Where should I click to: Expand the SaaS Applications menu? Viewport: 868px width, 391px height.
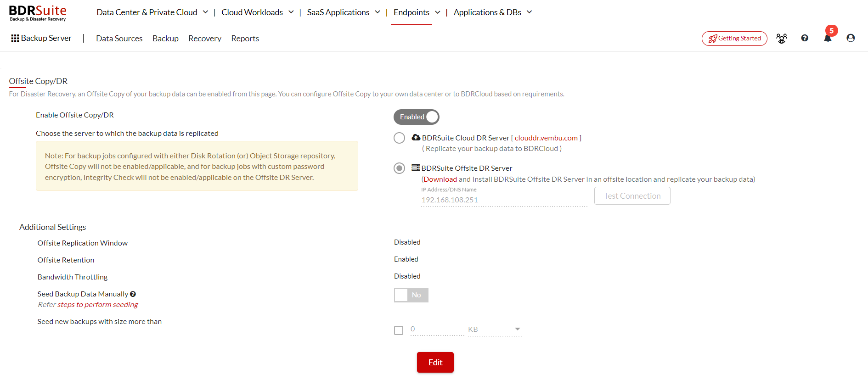coord(344,12)
